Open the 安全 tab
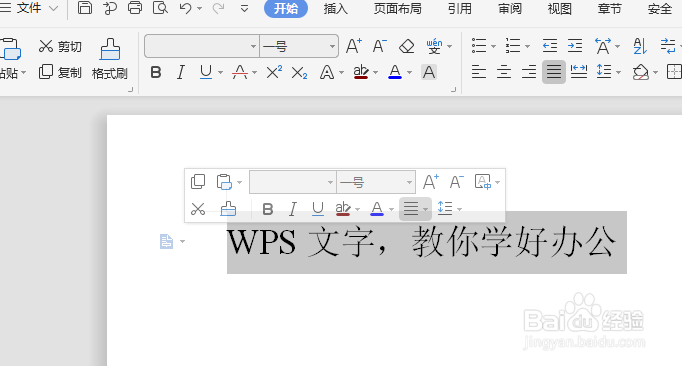The width and height of the screenshot is (682, 366). [x=659, y=8]
